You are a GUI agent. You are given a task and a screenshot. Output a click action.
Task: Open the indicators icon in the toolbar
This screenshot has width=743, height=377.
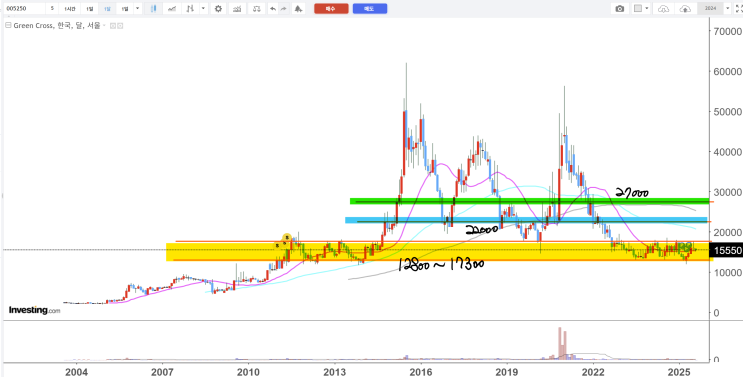point(237,9)
